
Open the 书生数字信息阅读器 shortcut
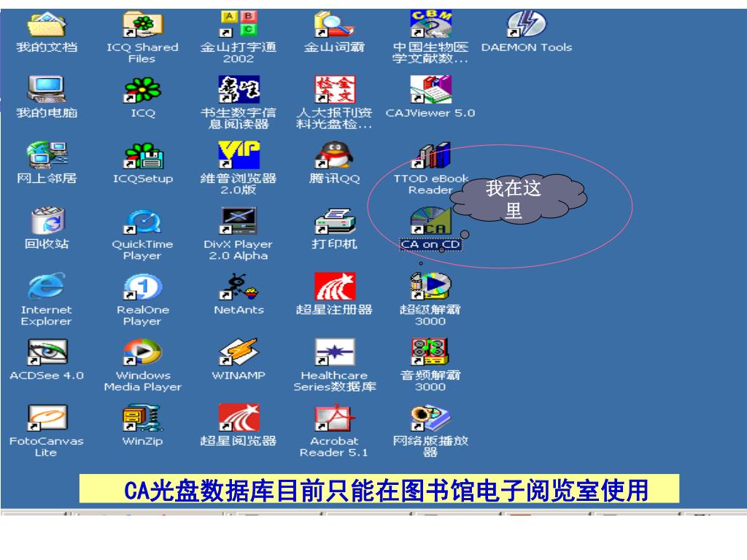coord(239,90)
